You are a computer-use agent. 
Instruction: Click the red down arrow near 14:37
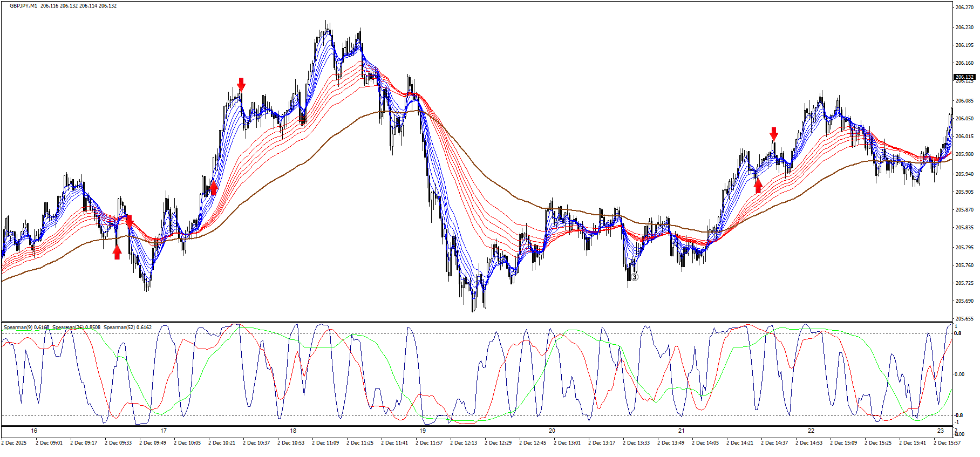(774, 133)
